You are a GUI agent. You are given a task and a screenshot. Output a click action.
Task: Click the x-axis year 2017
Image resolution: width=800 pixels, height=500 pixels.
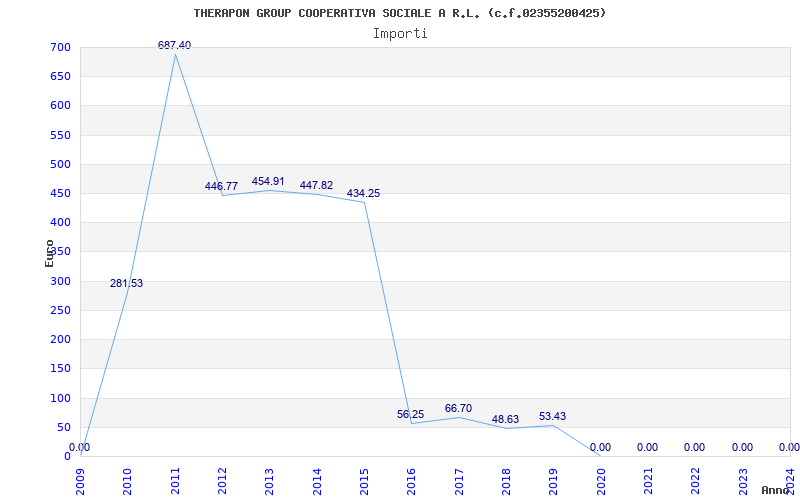pyautogui.click(x=459, y=482)
